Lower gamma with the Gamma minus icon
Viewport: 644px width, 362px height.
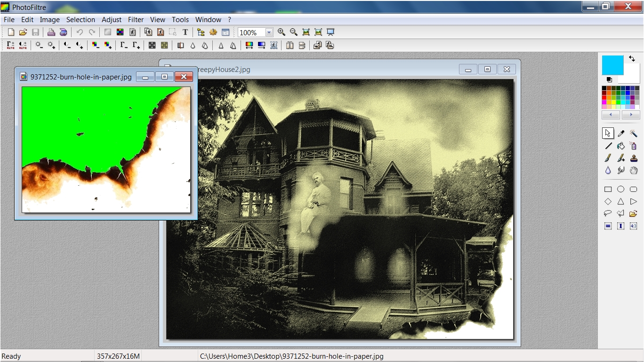coord(124,45)
